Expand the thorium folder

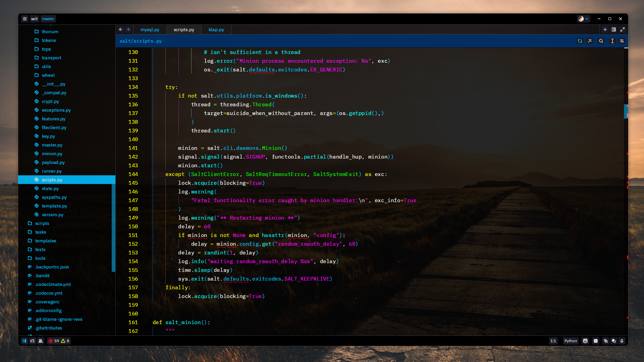coord(67,32)
